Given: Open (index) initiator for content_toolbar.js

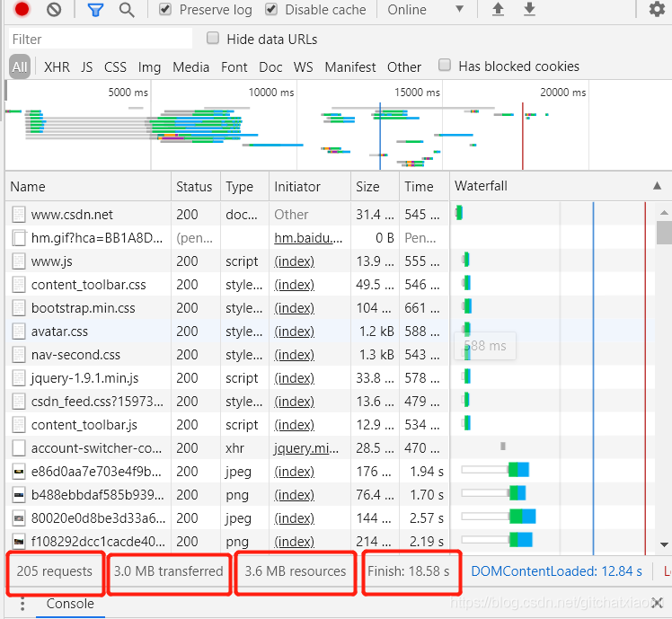Looking at the screenshot, I should click(x=294, y=425).
